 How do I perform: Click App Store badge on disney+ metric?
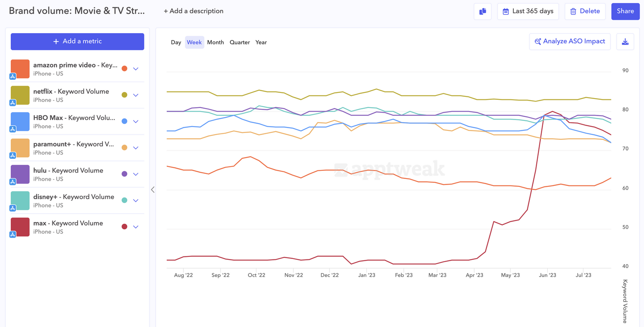[13, 208]
